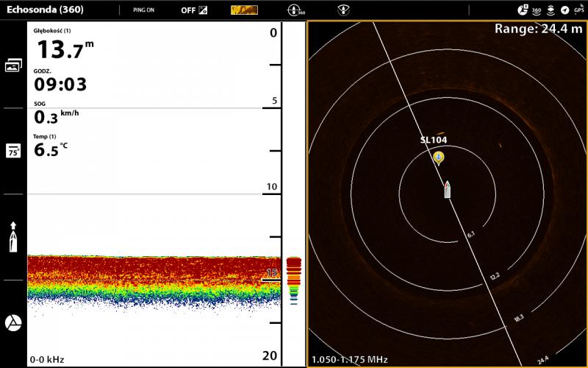
Task: Click the 1.050-1.175 MHz frequency label
Action: point(349,359)
